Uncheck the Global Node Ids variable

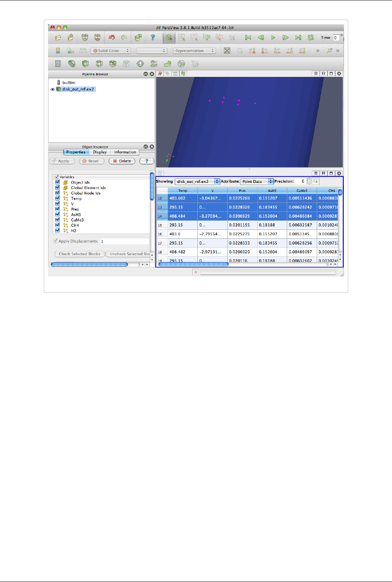57,193
